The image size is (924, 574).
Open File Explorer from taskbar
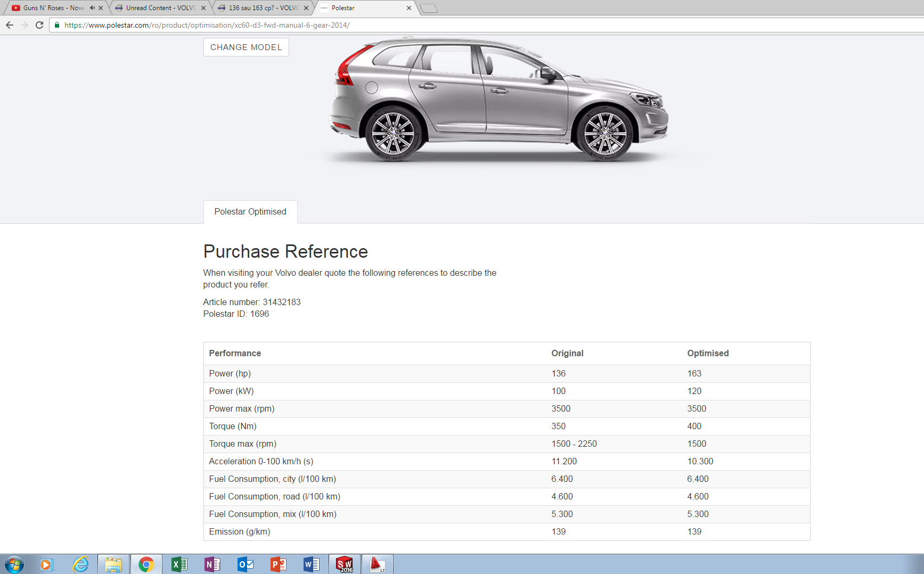tap(113, 564)
